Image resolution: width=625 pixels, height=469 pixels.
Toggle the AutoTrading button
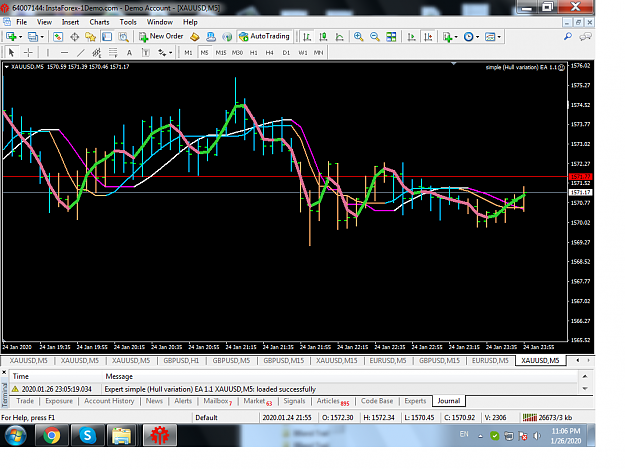pos(264,37)
